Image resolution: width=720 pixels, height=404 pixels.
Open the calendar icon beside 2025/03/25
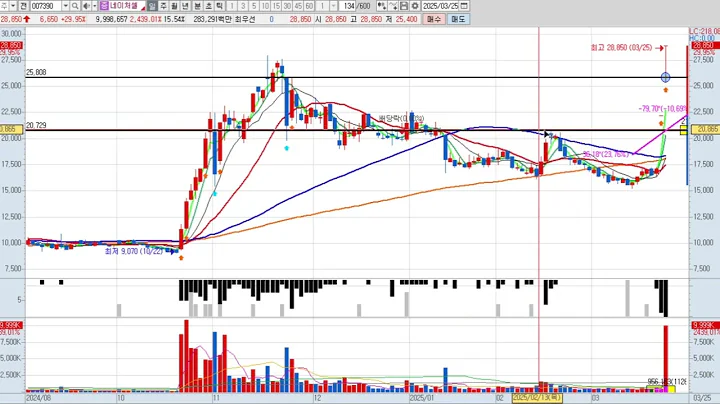464,6
